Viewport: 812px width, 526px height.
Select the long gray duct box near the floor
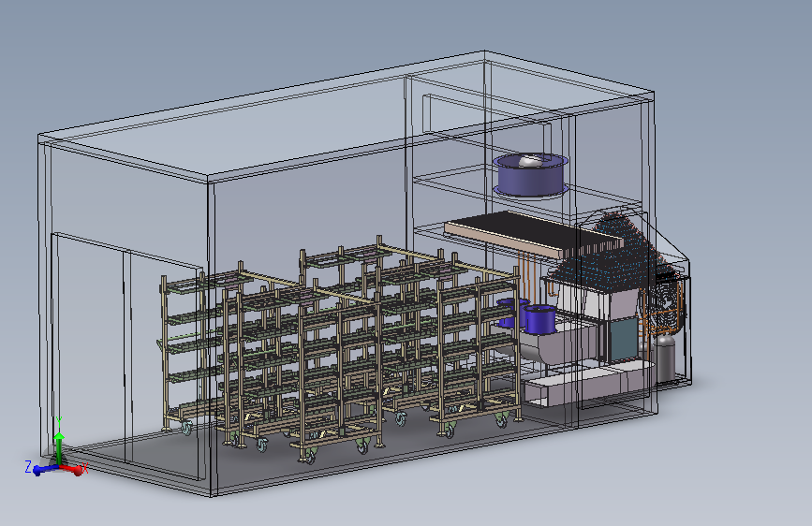coord(588,385)
